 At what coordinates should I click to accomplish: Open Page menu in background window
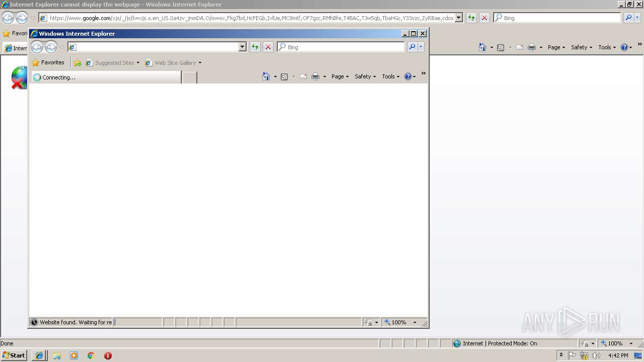click(556, 47)
